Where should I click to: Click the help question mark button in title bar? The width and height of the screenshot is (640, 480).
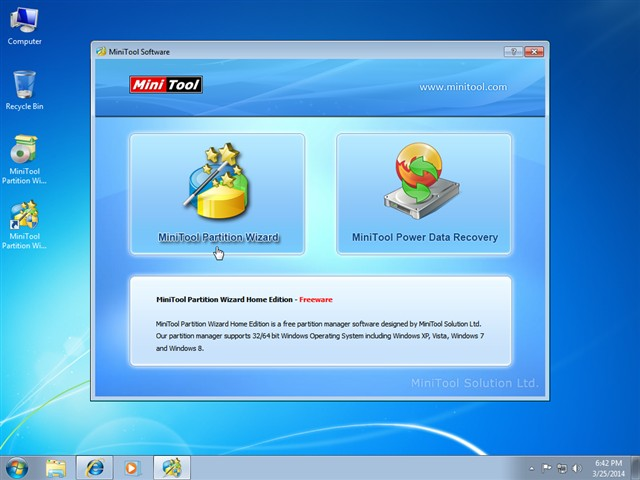(x=513, y=51)
